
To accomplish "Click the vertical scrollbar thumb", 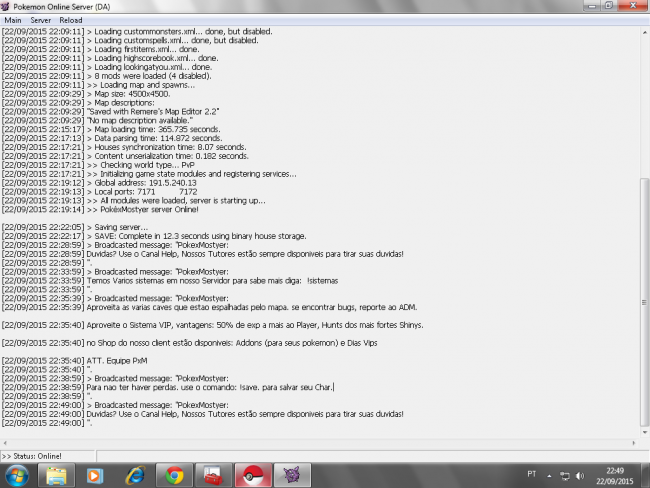I will [x=645, y=302].
